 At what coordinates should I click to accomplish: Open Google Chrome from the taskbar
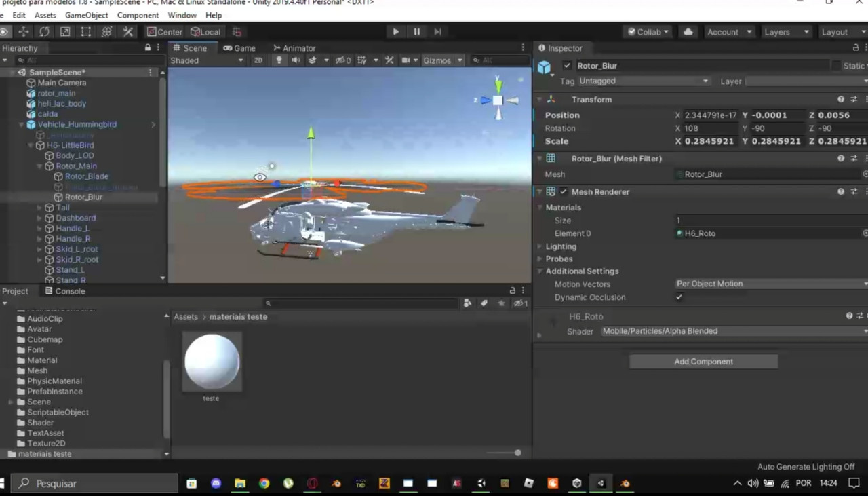pos(264,483)
